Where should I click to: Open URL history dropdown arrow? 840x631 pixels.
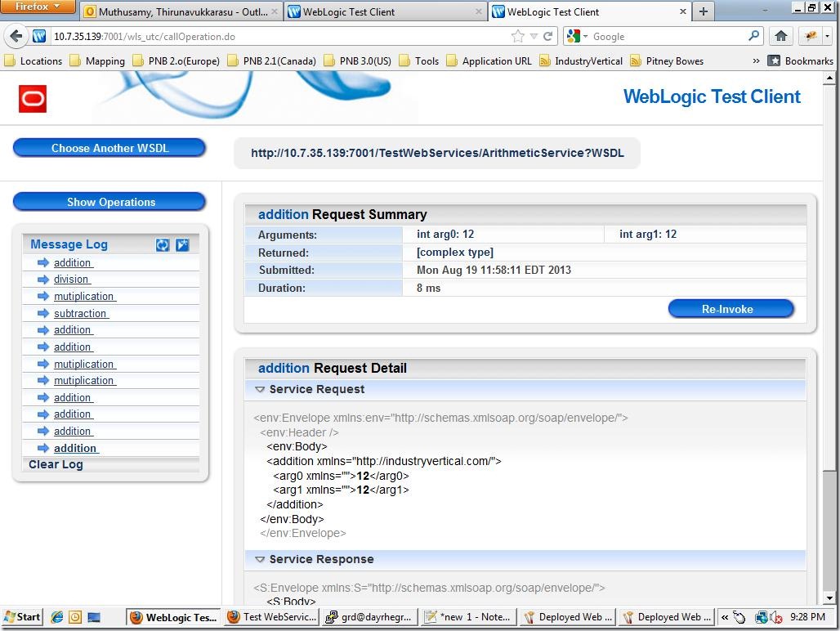(x=534, y=37)
